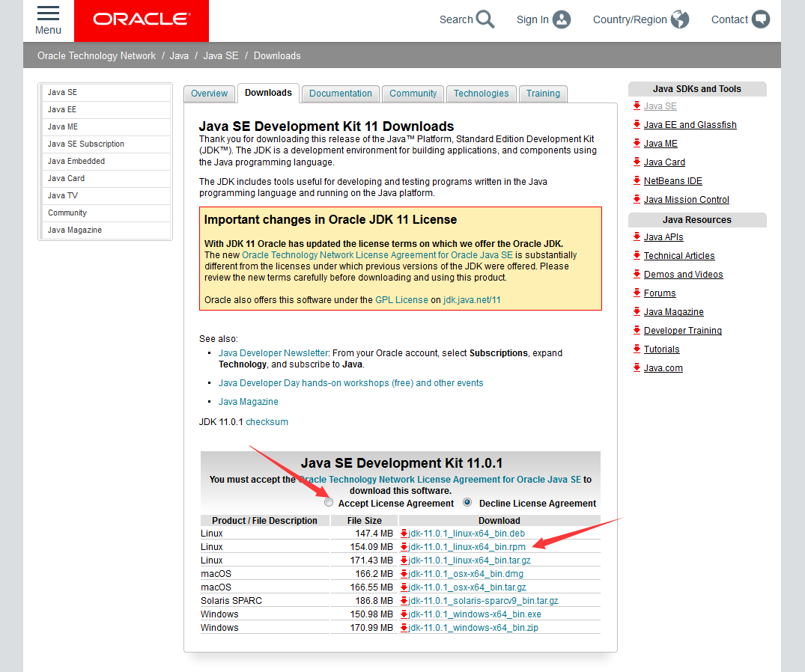Viewport: 805px width, 672px height.
Task: Open the Documentation tab
Action: (341, 94)
